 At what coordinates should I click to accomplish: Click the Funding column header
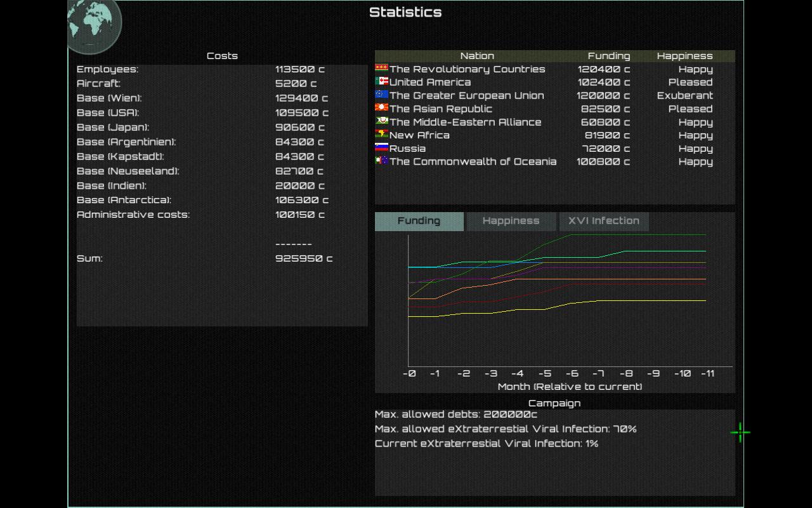pyautogui.click(x=609, y=56)
